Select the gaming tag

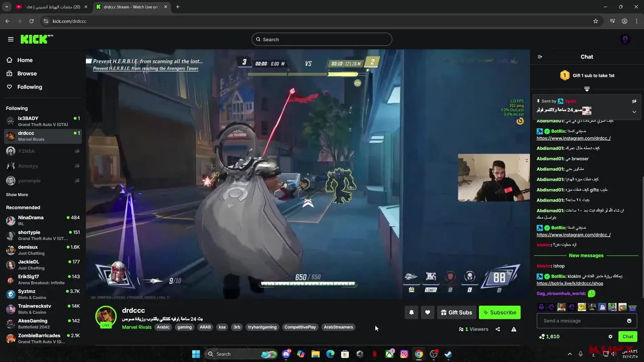[185, 327]
